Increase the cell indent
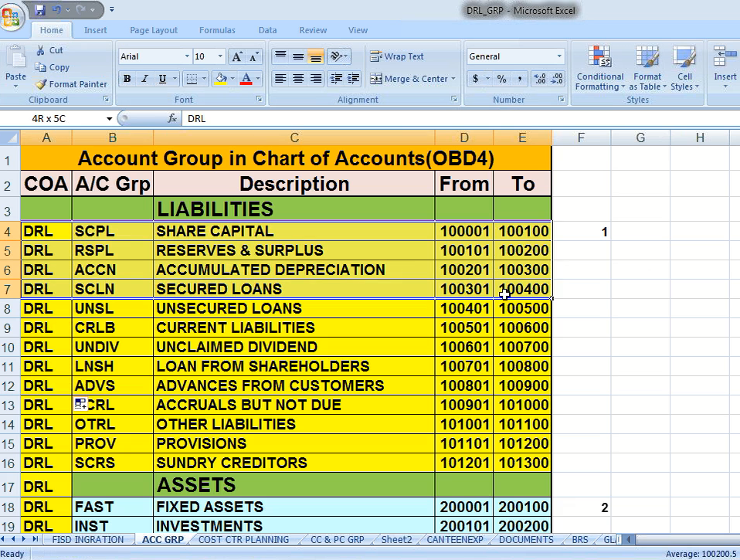 pyautogui.click(x=354, y=79)
